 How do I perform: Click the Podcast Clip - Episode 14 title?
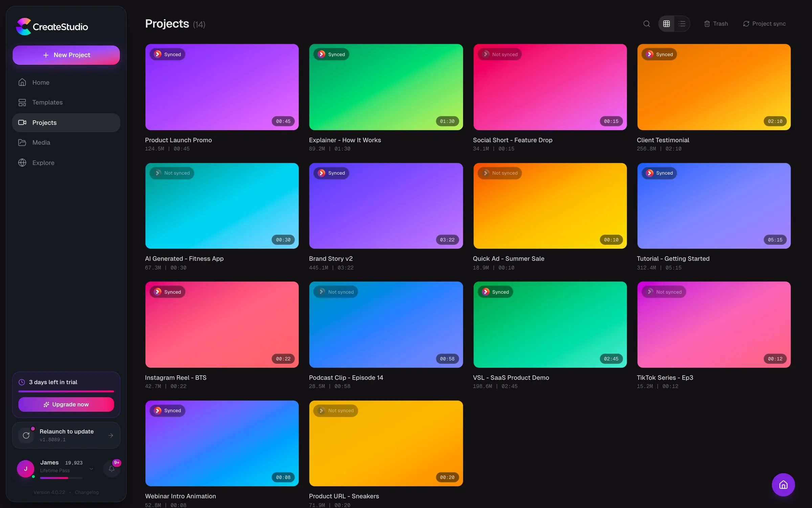click(346, 378)
